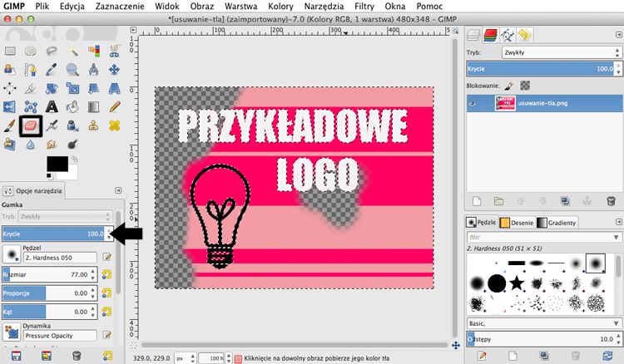Viewport: 624px width, 364px height.
Task: Edit the Hardness 050 brush in tool options
Action: tap(106, 257)
